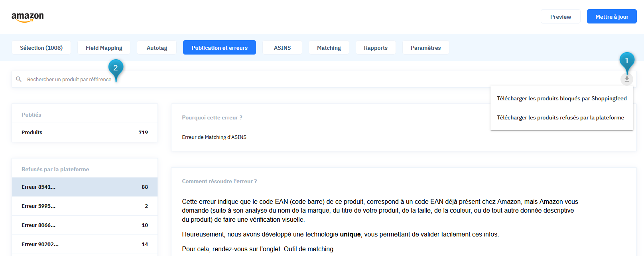Click the Preview button
The height and width of the screenshot is (256, 644).
[561, 17]
